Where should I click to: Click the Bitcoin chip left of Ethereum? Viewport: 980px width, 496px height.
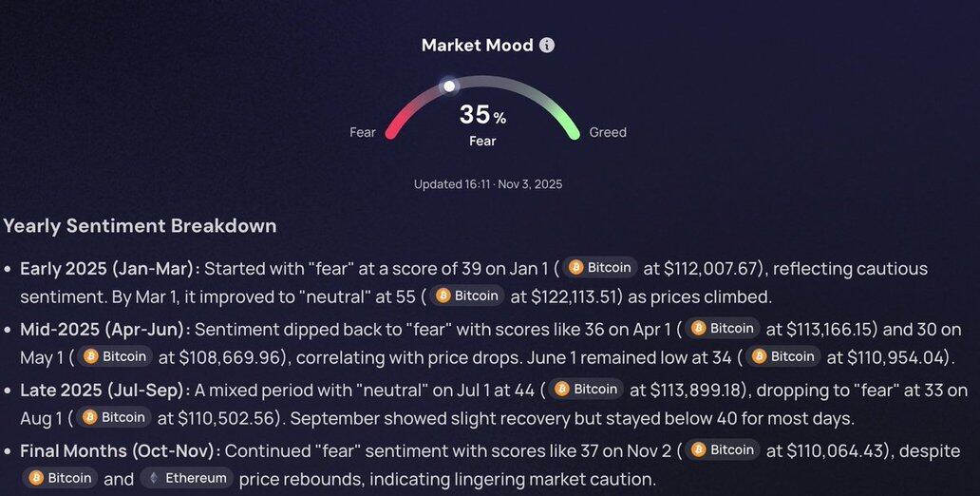[62, 478]
